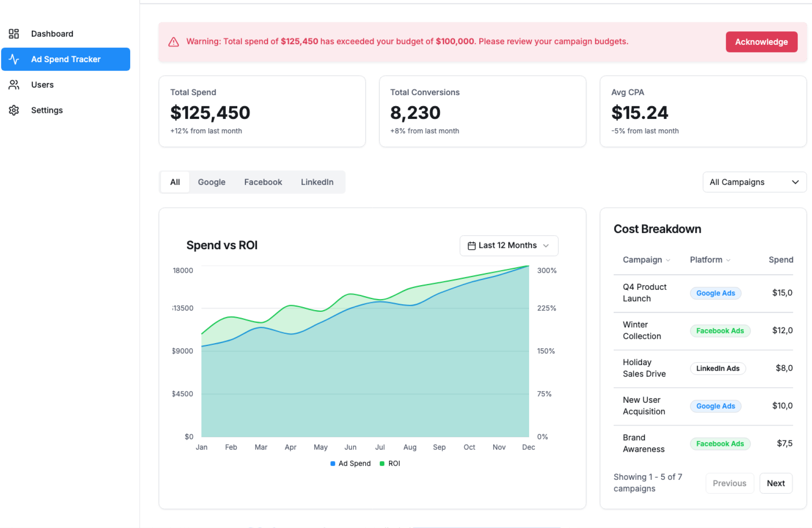
Task: Click the Dashboard grid icon in sidebar
Action: tap(14, 34)
